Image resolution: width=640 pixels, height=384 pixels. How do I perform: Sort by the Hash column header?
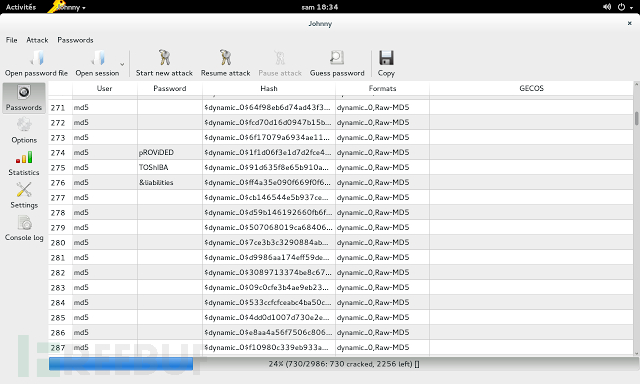pos(269,88)
